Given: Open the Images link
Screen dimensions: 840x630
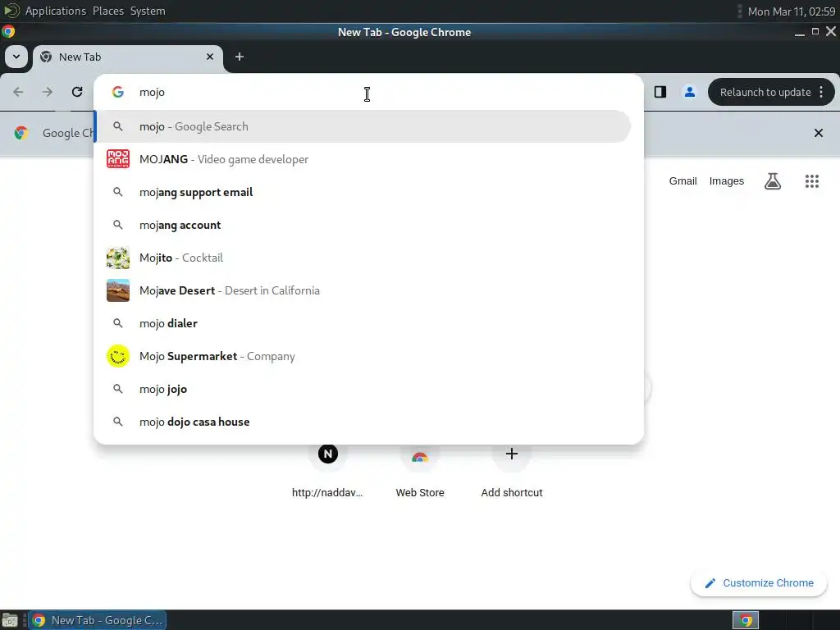Looking at the screenshot, I should coord(727,181).
